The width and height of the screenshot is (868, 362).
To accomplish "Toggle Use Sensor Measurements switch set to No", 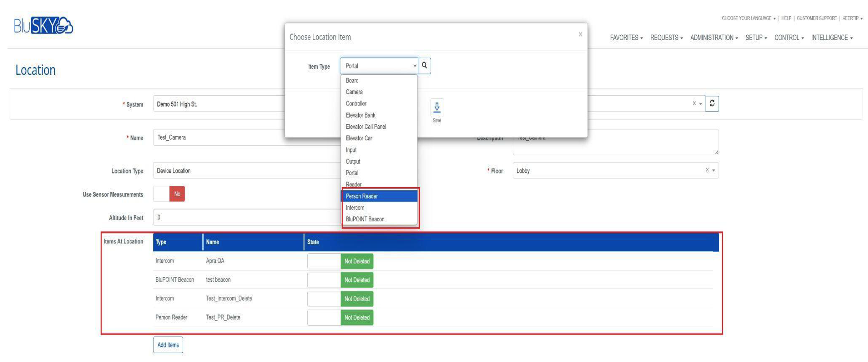I will (x=169, y=194).
